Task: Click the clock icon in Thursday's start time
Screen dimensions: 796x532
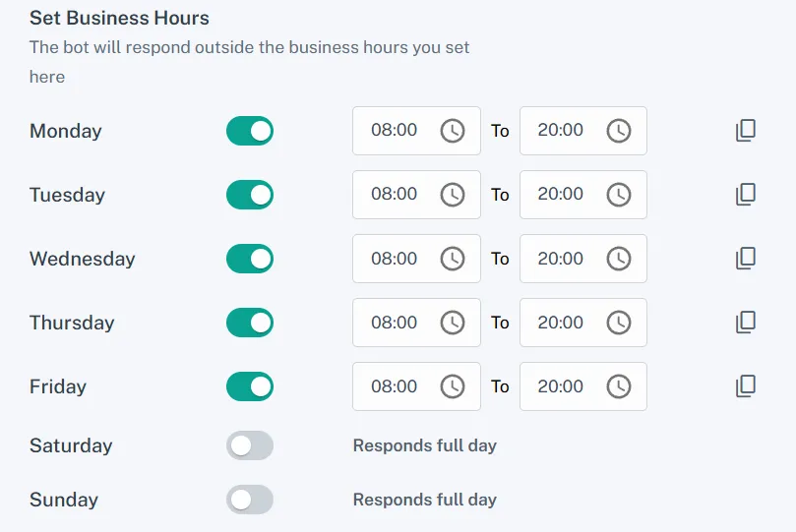Action: click(x=452, y=323)
